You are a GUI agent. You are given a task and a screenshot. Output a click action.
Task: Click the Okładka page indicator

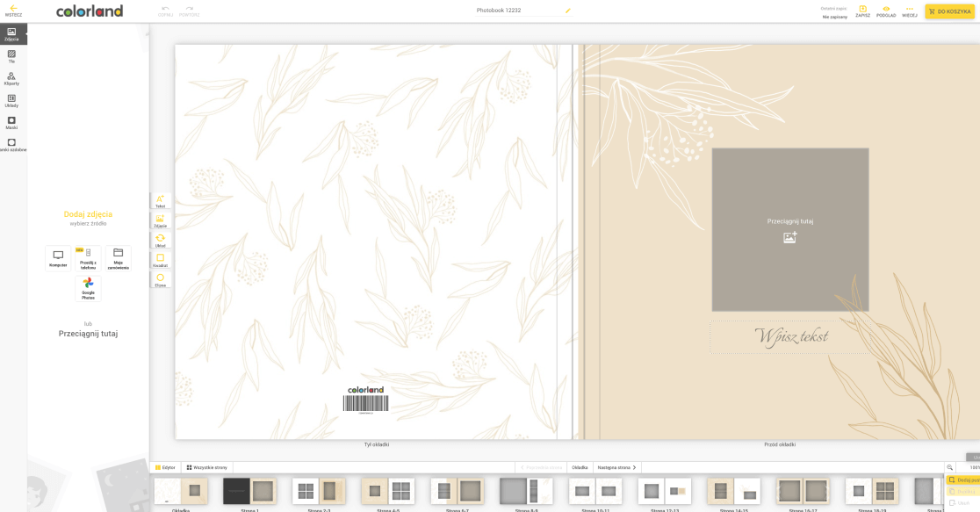point(580,467)
